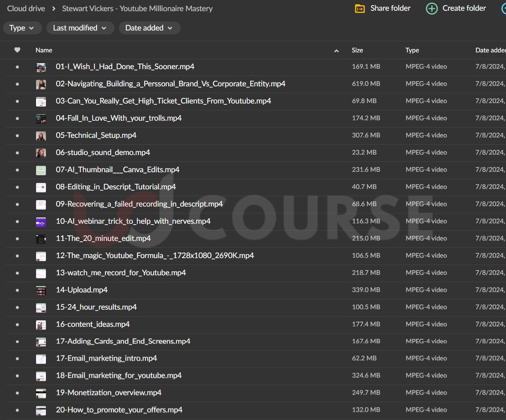Click thumbnail icon of 01-I_Wish_I_Had_Done_This_Sooner.mp4
This screenshot has width=506, height=420.
click(x=41, y=67)
